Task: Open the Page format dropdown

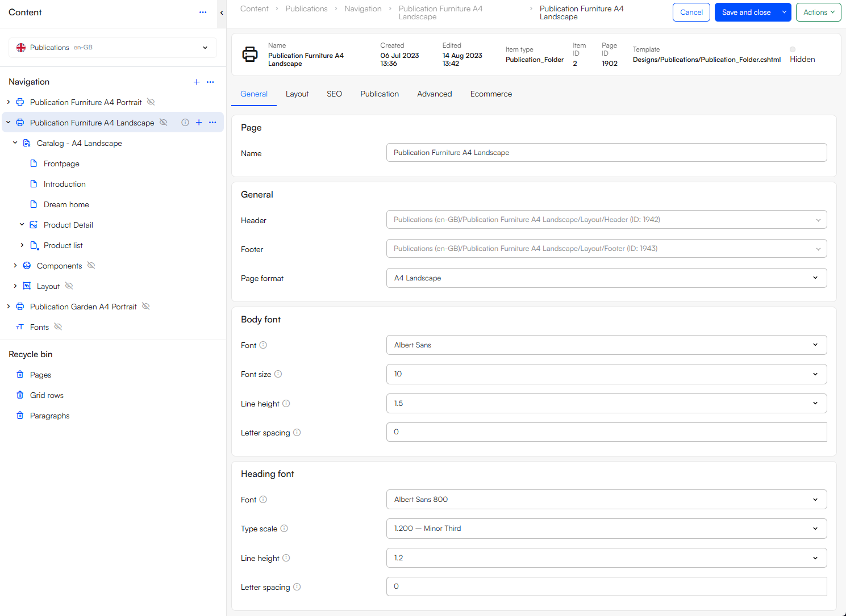Action: pos(606,278)
